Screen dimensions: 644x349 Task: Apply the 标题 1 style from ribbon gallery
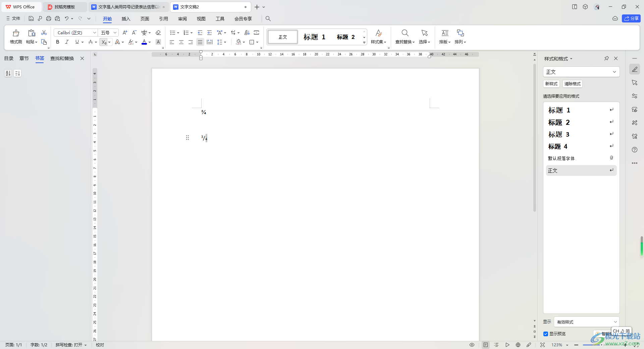pos(314,37)
